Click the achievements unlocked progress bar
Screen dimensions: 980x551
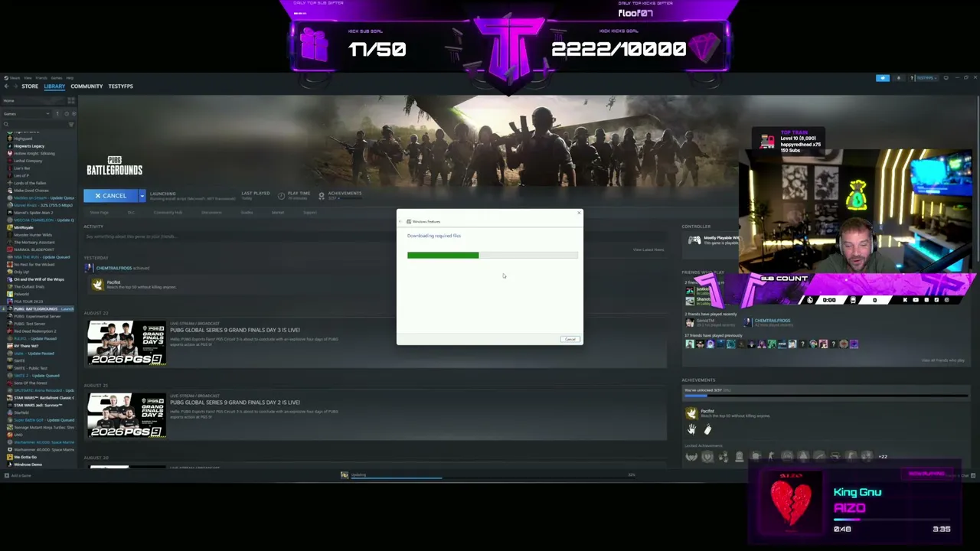point(825,396)
